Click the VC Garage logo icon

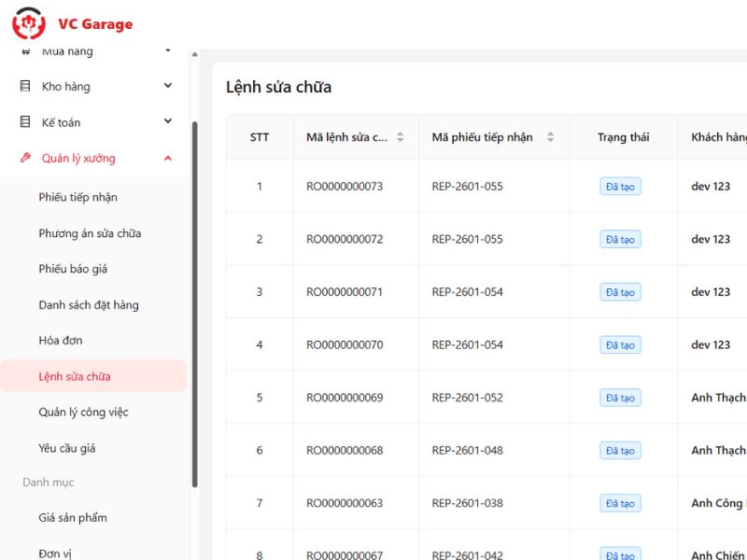[x=28, y=23]
